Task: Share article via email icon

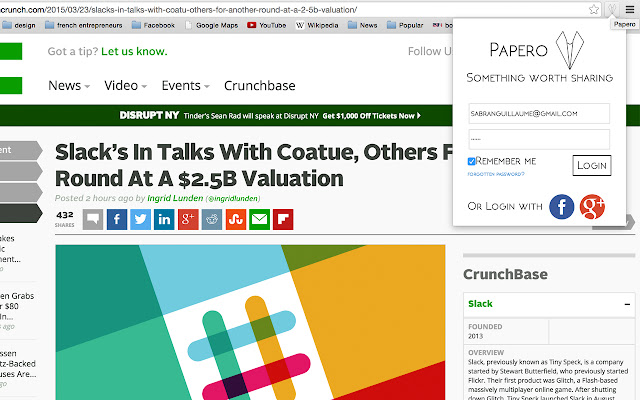Action: tap(260, 219)
